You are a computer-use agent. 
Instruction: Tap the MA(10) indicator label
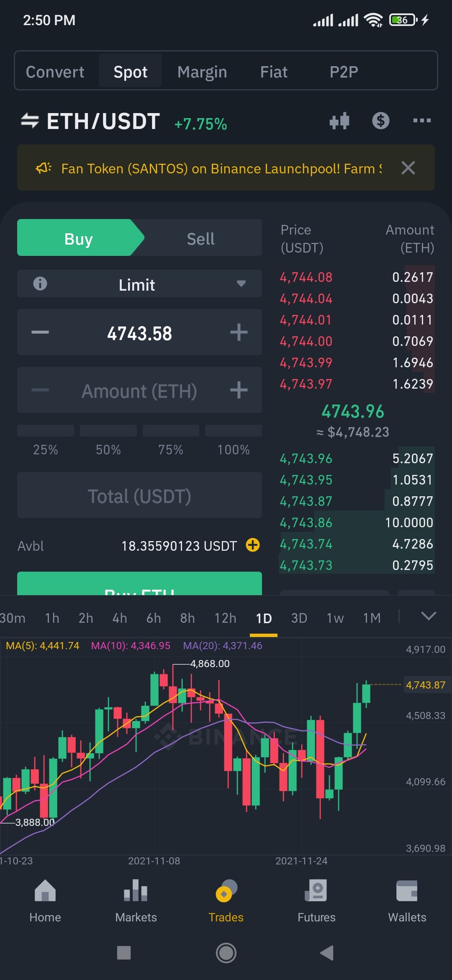tap(131, 645)
